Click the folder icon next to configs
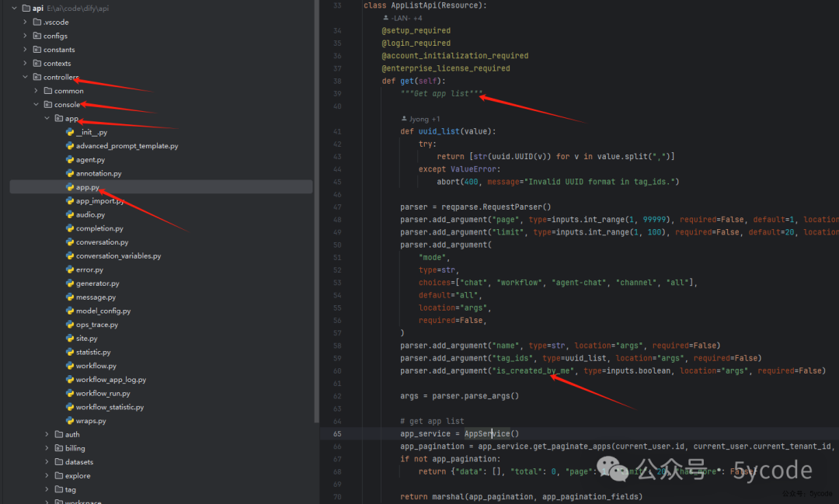839x504 pixels. (37, 36)
